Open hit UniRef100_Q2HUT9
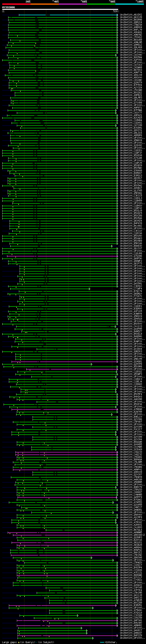The height and width of the screenshot is (644, 146). pyautogui.click(x=131, y=83)
